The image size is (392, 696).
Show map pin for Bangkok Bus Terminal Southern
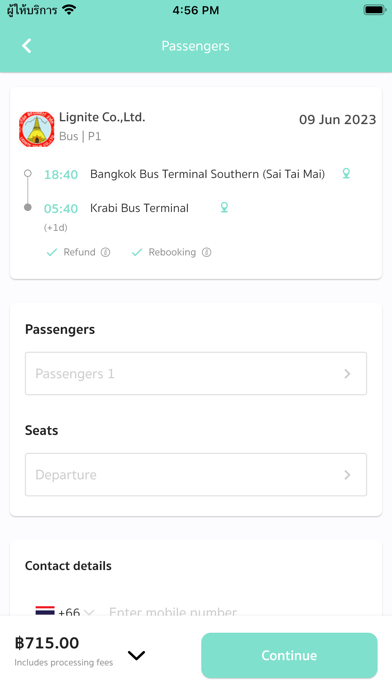point(346,174)
